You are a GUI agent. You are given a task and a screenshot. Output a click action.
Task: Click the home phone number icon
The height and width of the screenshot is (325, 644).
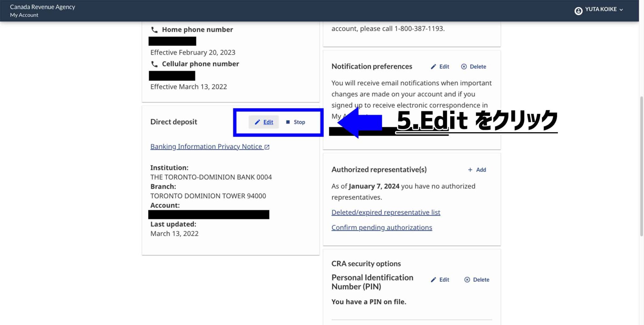[154, 29]
